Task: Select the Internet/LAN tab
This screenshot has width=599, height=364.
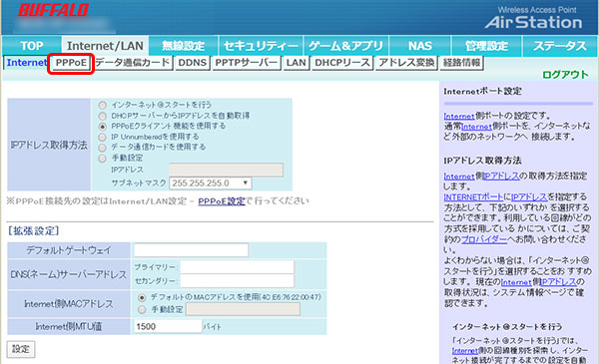Action: click(105, 46)
